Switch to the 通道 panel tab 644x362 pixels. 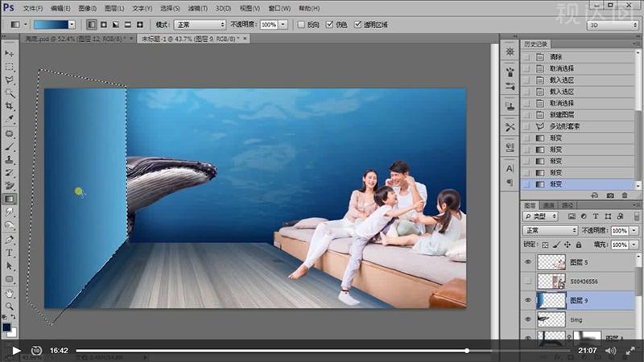click(x=549, y=205)
